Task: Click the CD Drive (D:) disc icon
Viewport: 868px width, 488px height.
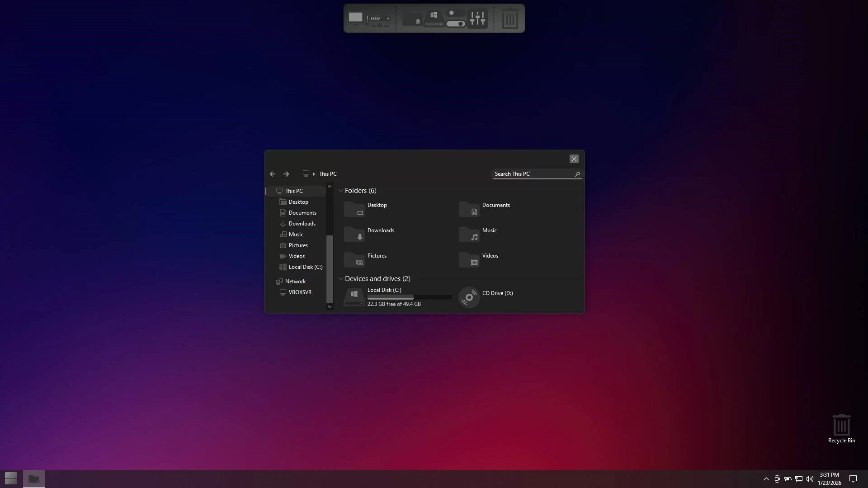Action: 469,297
